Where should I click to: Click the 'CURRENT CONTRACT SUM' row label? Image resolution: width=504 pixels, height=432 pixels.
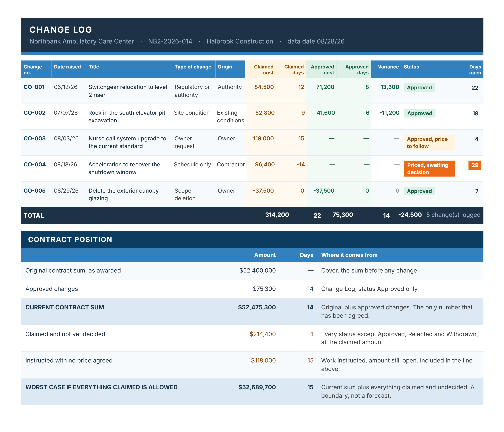(65, 307)
